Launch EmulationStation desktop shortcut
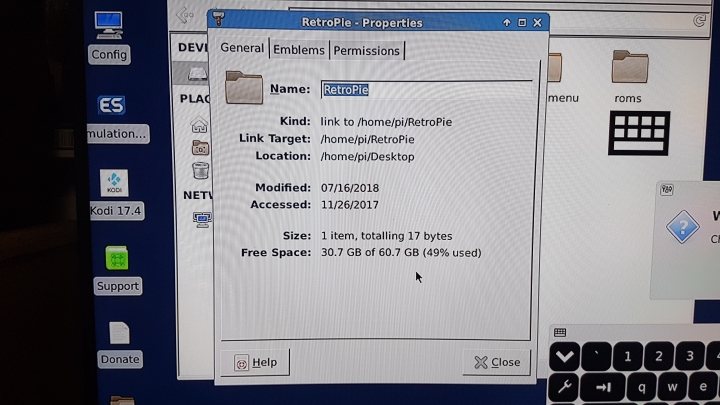This screenshot has width=720, height=405. (x=111, y=105)
